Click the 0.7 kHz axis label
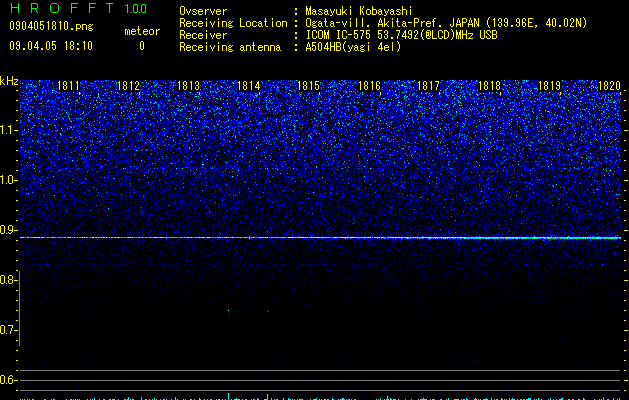 9,330
